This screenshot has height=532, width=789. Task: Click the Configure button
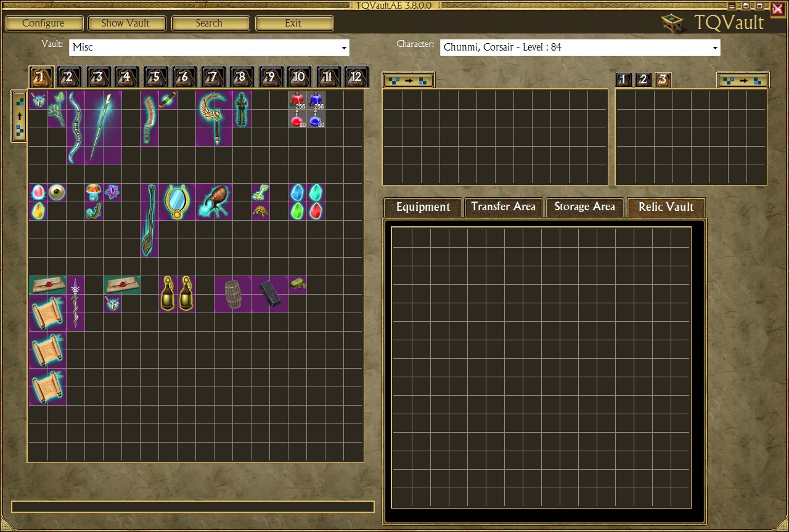coord(44,23)
